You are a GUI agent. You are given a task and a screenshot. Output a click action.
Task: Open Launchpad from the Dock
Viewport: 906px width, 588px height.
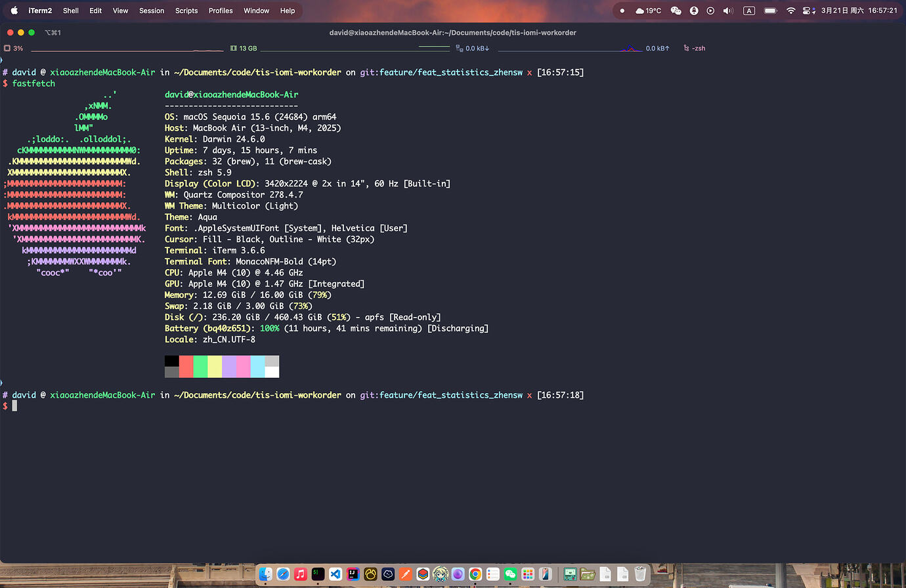(528, 574)
